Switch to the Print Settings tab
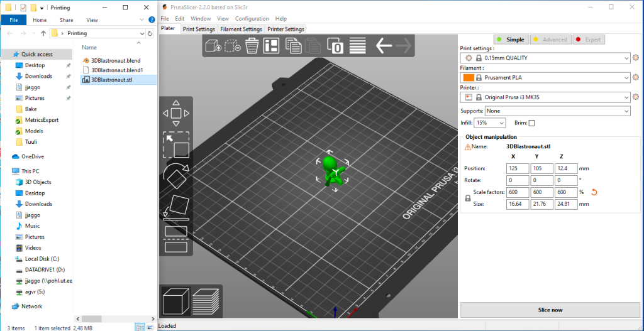 click(x=199, y=29)
